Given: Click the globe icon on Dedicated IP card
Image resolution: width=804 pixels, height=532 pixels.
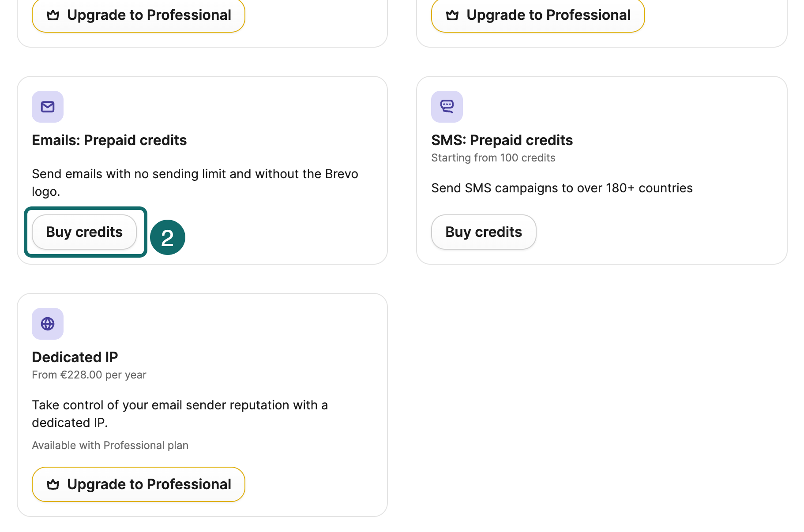Looking at the screenshot, I should click(47, 324).
